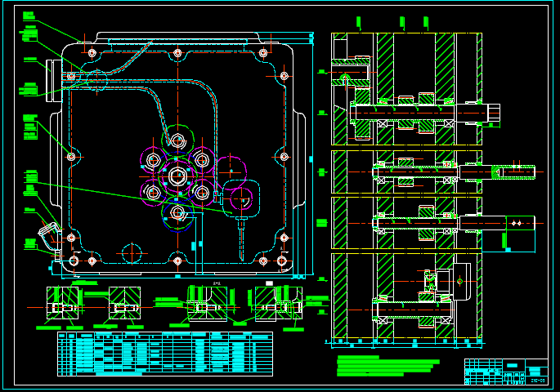Click the rectangular flange on the housing's upper-left side

[x=53, y=81]
